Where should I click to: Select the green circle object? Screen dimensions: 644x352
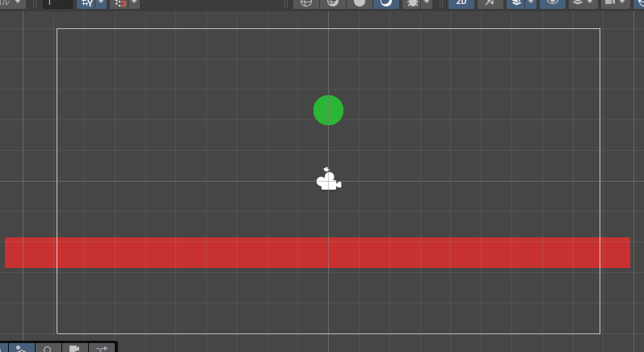pos(328,110)
